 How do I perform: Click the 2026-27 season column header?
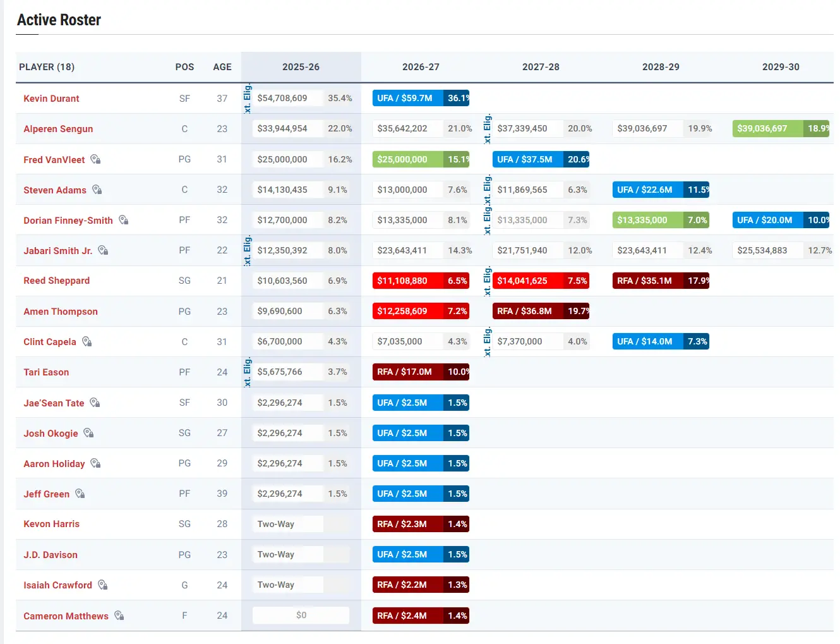(x=421, y=67)
